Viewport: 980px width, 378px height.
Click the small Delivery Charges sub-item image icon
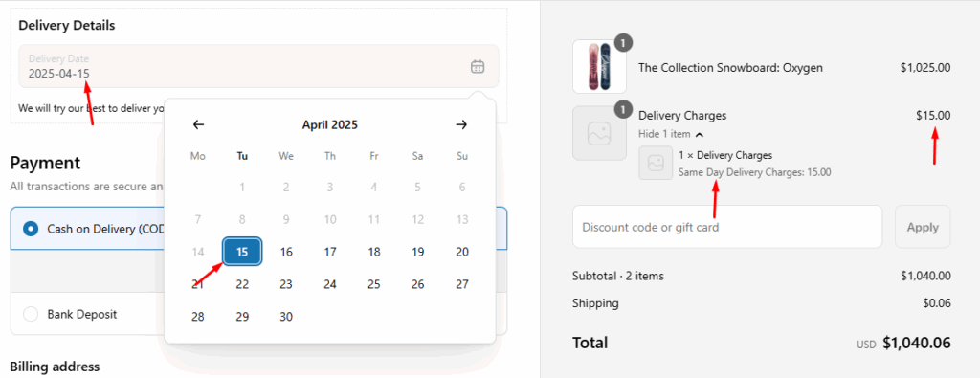point(656,163)
